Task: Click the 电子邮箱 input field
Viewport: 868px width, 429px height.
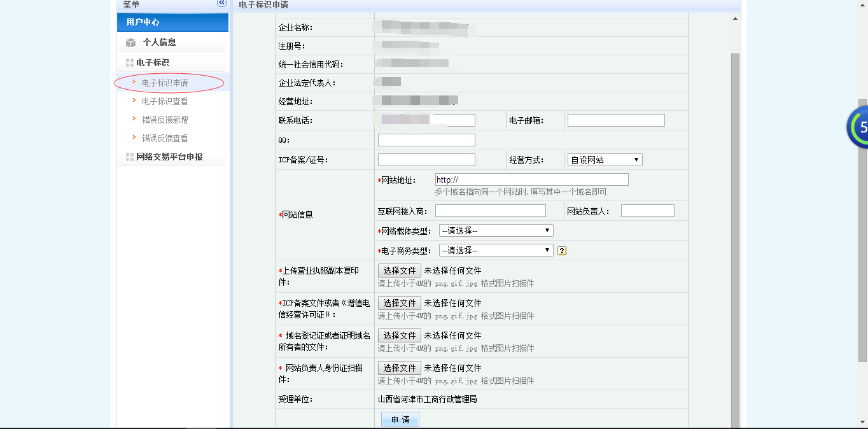Action: click(x=615, y=120)
